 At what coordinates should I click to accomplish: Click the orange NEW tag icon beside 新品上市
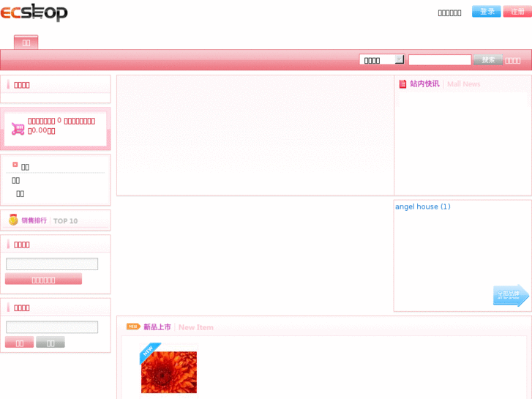coord(133,327)
